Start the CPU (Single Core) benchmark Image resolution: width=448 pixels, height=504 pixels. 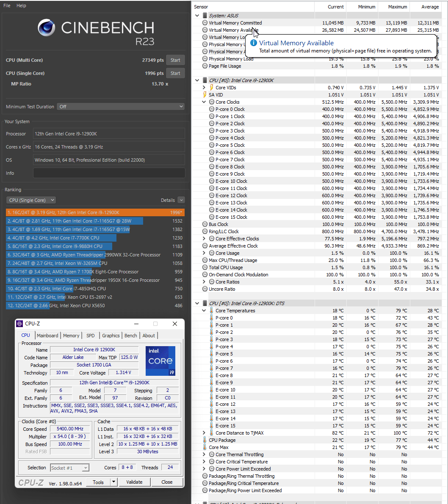(x=175, y=73)
